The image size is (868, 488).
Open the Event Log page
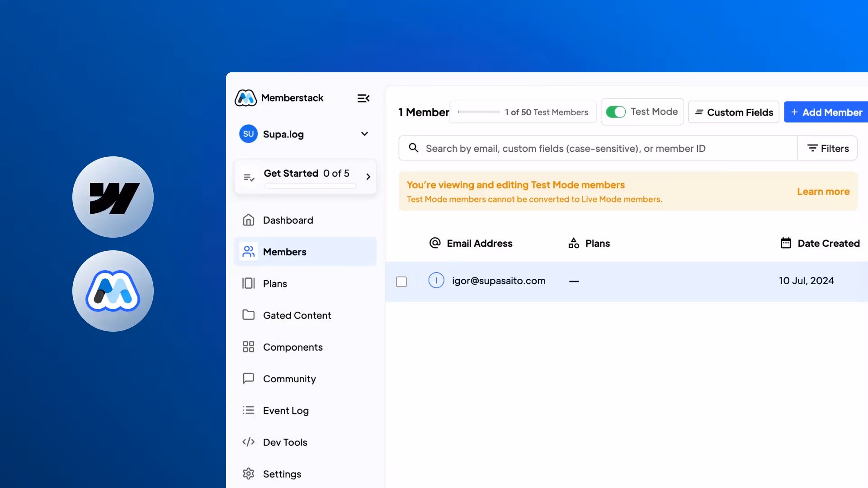tap(286, 410)
